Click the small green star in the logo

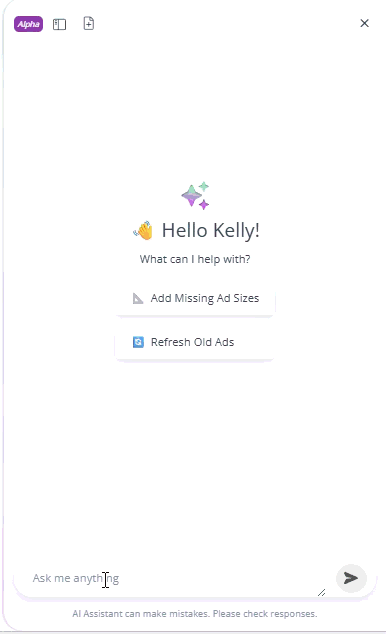204,186
